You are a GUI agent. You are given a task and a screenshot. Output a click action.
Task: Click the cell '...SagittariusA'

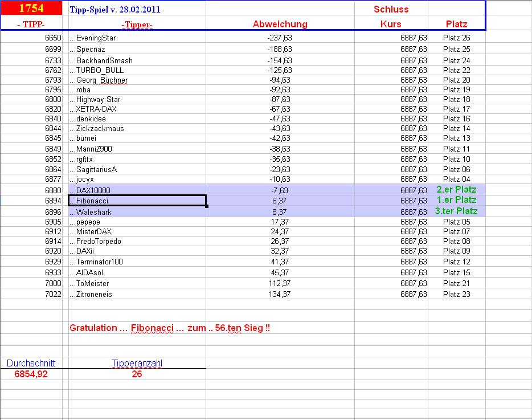point(137,169)
